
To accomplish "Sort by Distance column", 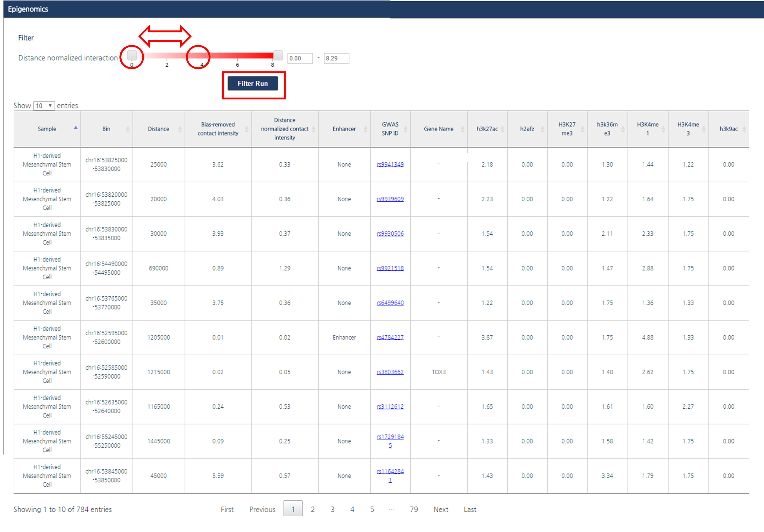I will [x=159, y=129].
